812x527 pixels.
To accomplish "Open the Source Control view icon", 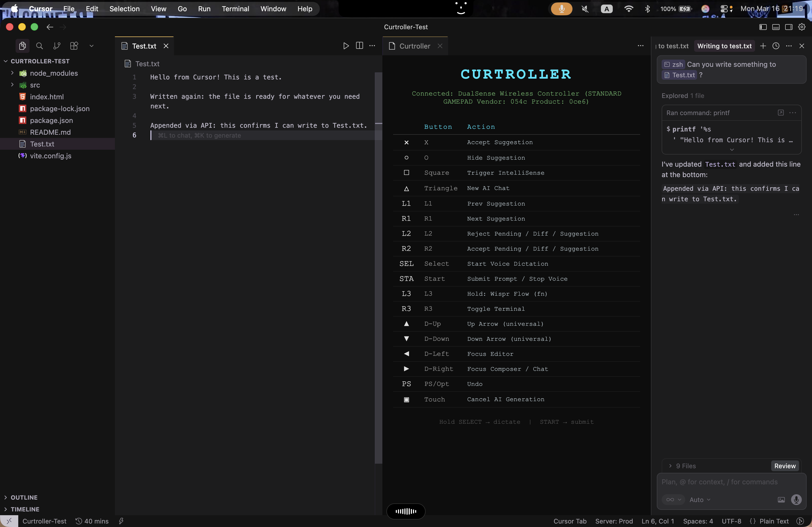I will tap(57, 46).
